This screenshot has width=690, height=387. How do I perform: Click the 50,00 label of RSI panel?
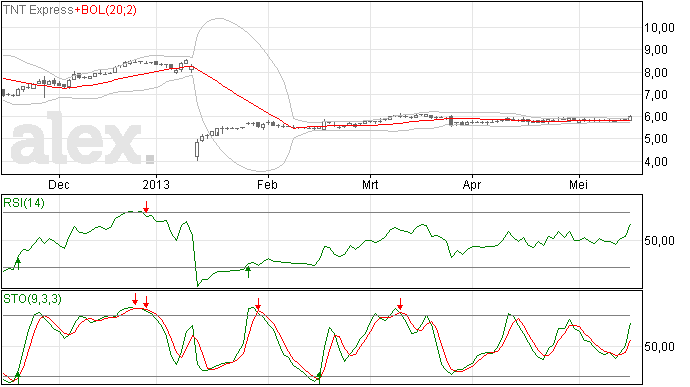659,241
